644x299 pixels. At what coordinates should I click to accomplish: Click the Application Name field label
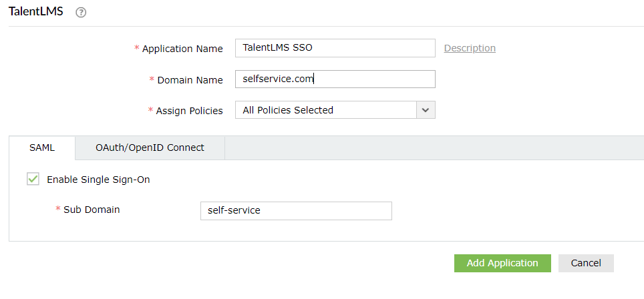tap(182, 49)
